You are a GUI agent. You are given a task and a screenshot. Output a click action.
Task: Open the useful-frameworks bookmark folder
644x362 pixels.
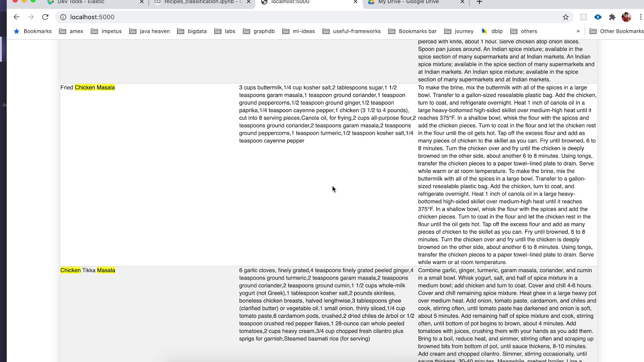[351, 31]
